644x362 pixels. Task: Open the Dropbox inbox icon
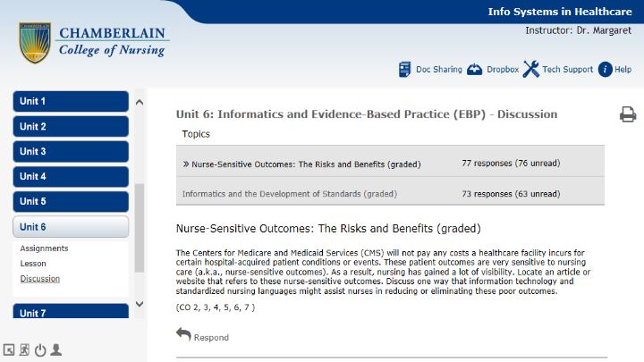pyautogui.click(x=474, y=70)
